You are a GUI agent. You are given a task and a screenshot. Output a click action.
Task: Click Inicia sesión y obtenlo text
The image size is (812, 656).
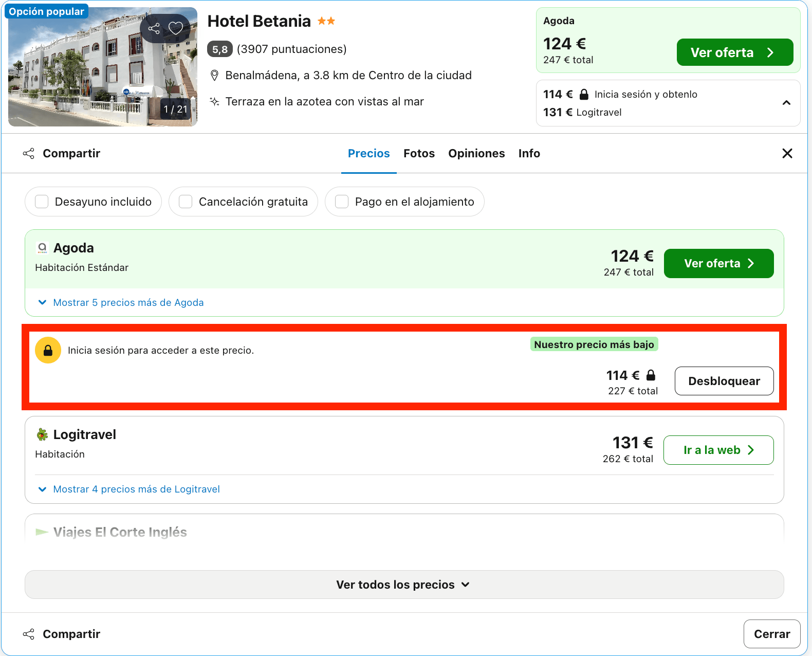(646, 95)
